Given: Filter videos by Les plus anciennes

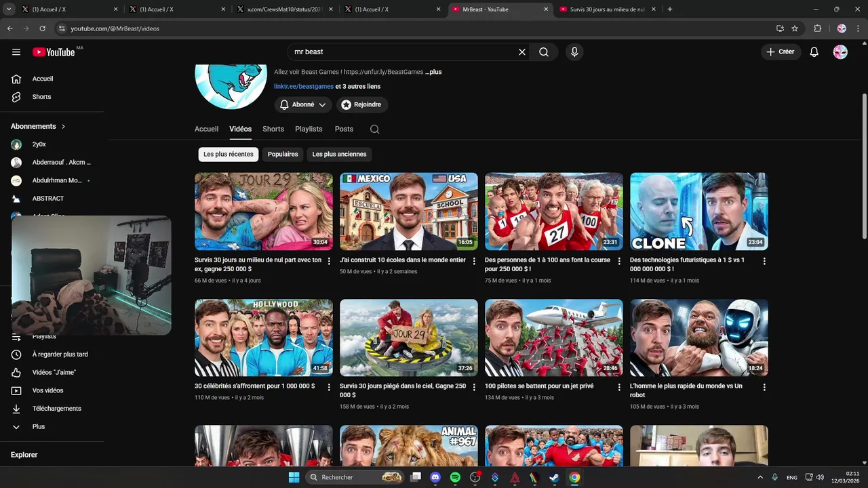Looking at the screenshot, I should [x=339, y=155].
